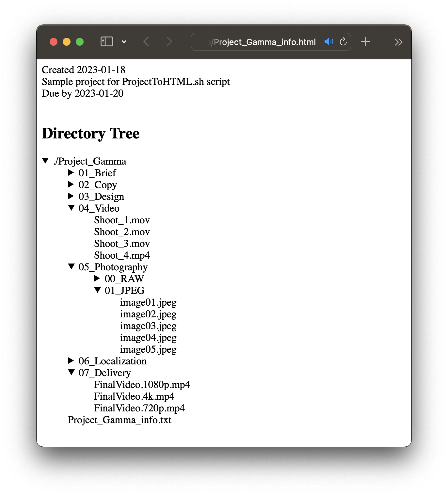Screen dimensions: 448x495
Task: Open a new tab with plus button
Action: click(x=365, y=41)
